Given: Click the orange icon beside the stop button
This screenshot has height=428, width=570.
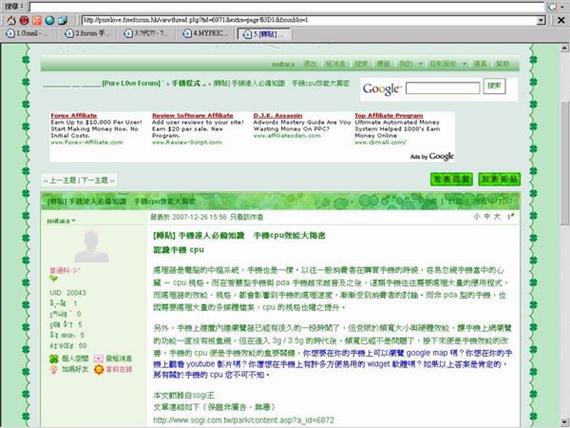Looking at the screenshot, I should click(x=37, y=20).
